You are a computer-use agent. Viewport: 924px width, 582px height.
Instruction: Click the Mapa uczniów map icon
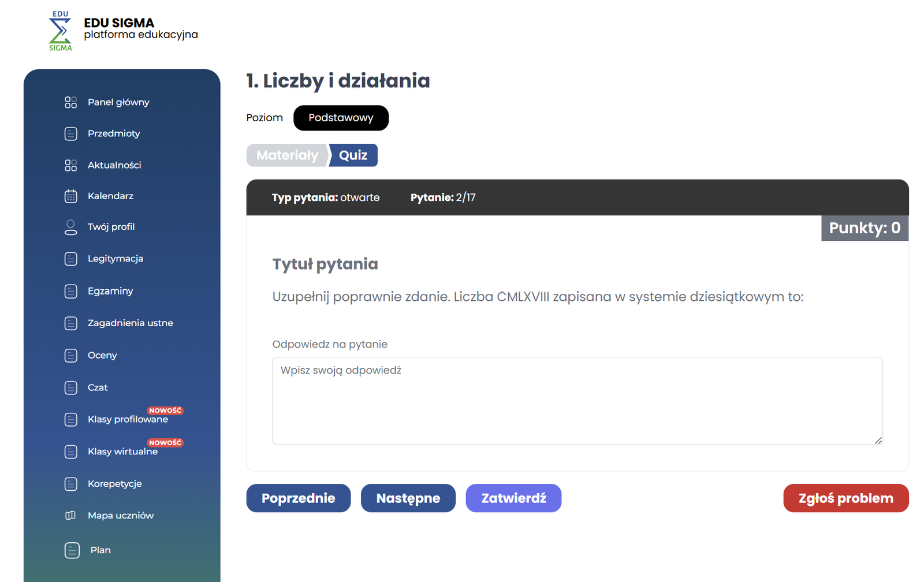click(x=70, y=516)
